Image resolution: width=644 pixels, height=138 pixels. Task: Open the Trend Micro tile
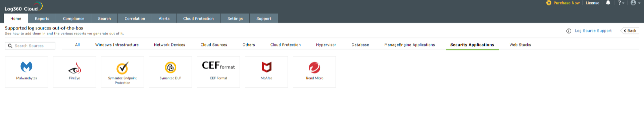coord(314,72)
